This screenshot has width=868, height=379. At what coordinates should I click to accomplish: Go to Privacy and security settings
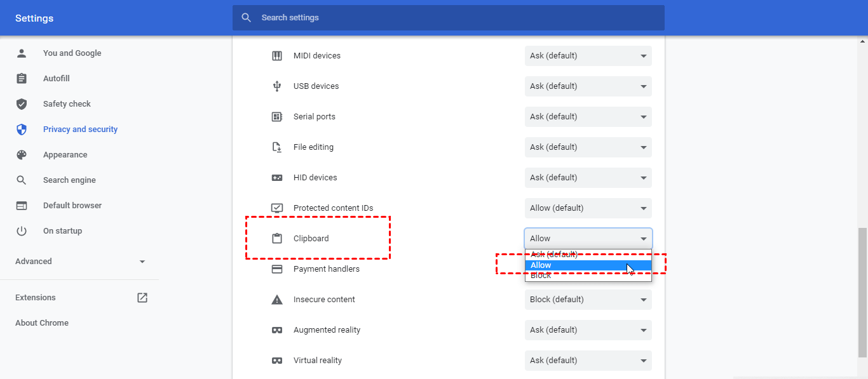pos(80,130)
